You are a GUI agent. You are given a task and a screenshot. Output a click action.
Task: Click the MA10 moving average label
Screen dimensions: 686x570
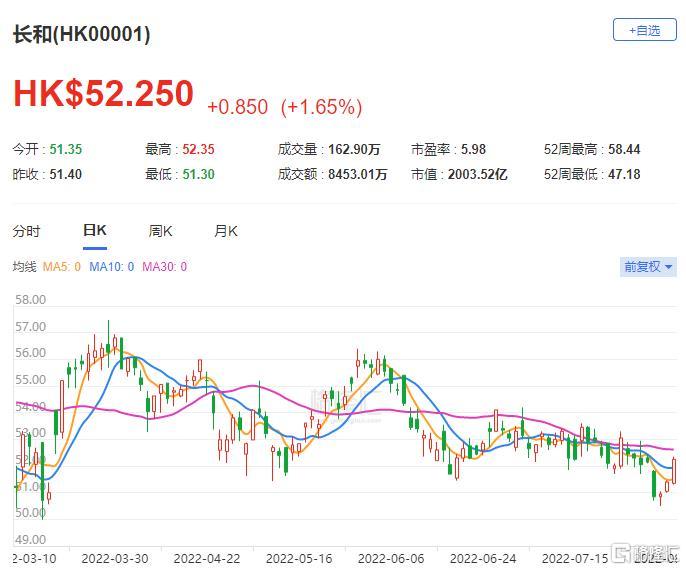[112, 266]
